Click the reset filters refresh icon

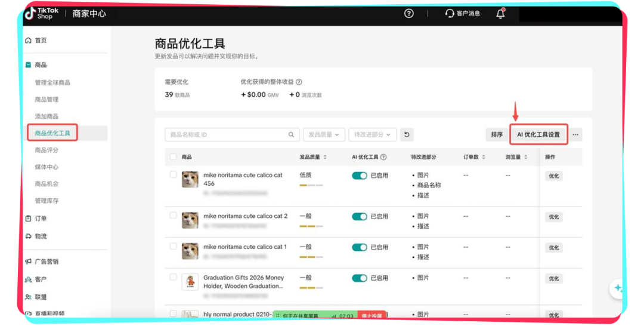pos(407,134)
